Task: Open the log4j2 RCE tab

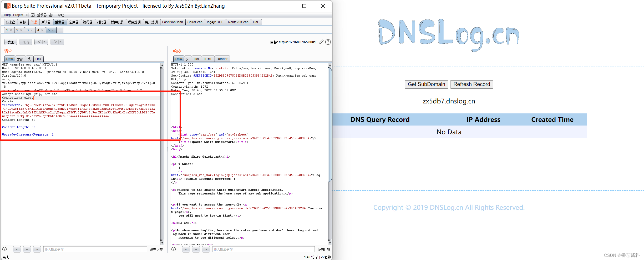Action: click(215, 22)
